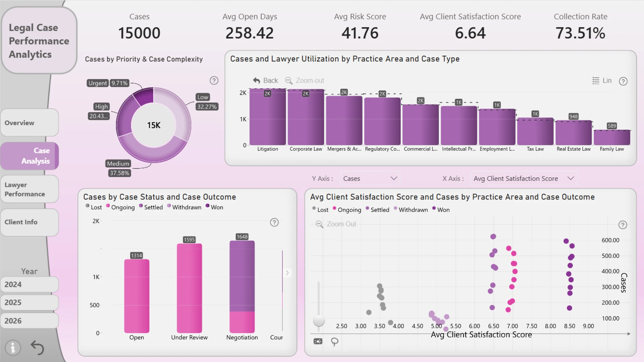Click the Intellectual Pr... axis label
The width and height of the screenshot is (644, 362).
pyautogui.click(x=459, y=149)
